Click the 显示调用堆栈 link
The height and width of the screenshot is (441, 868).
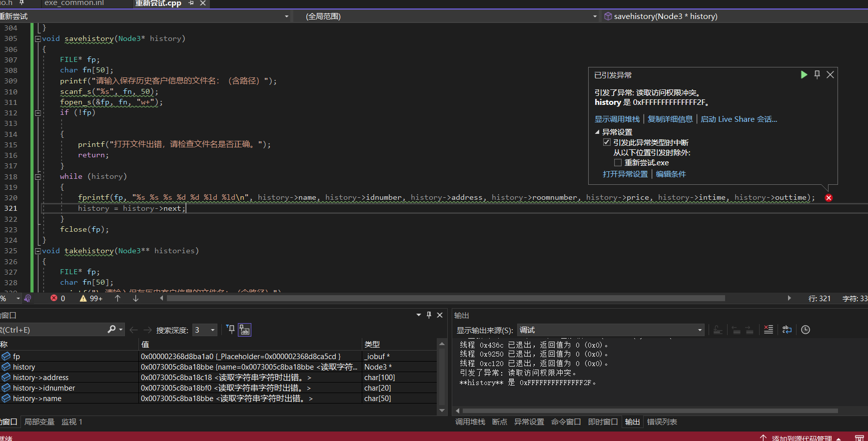(x=617, y=119)
